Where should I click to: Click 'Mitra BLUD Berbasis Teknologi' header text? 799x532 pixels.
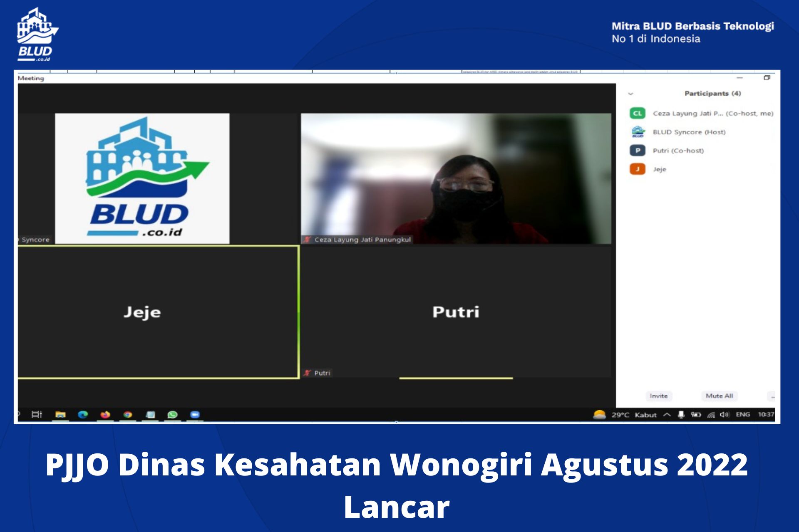coord(692,26)
